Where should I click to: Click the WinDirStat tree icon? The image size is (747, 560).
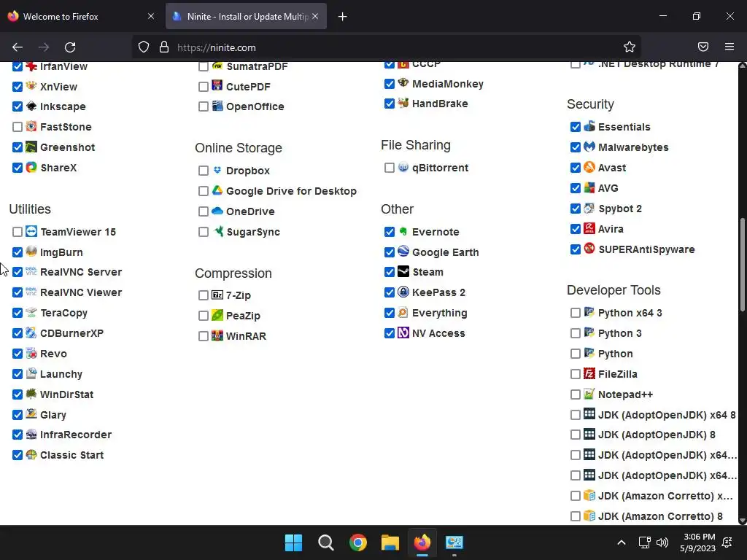pyautogui.click(x=31, y=394)
